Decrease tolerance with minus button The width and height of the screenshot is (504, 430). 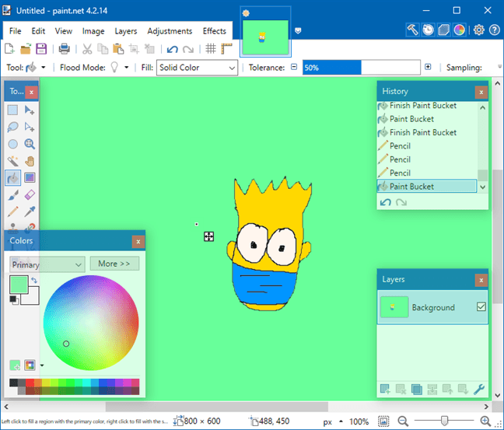[294, 67]
